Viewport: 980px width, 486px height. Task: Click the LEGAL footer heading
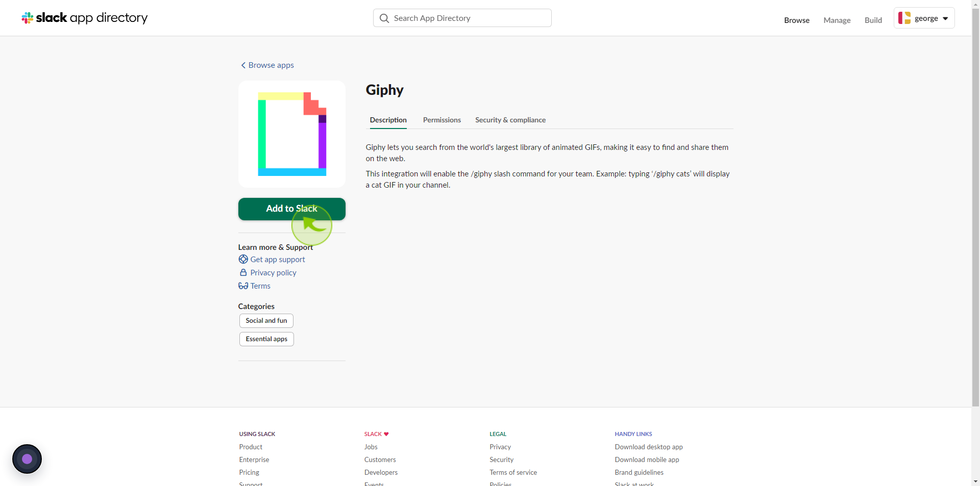[x=498, y=434]
